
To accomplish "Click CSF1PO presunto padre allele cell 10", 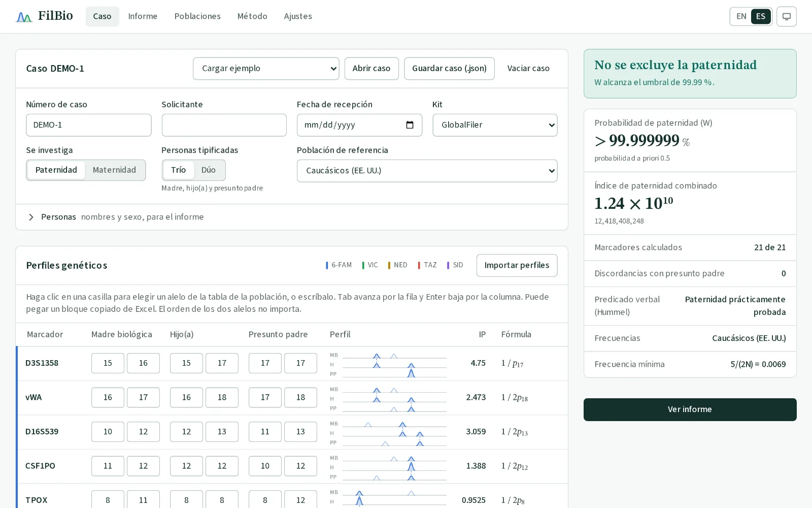I will pos(265,466).
